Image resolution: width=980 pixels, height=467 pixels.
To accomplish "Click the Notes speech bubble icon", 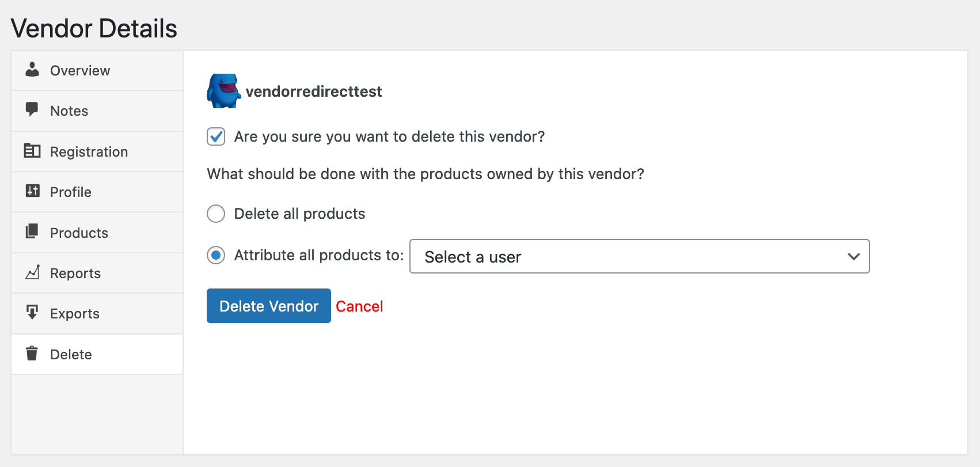I will pyautogui.click(x=32, y=109).
